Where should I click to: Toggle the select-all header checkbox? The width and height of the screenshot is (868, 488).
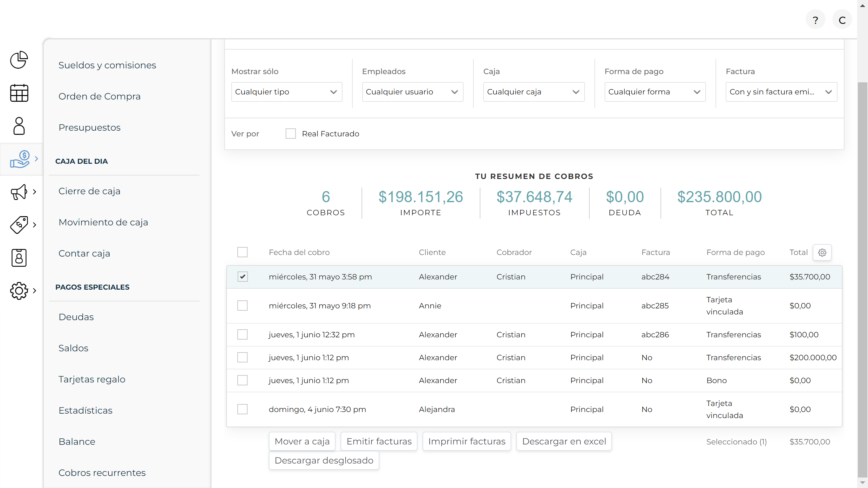pos(242,252)
